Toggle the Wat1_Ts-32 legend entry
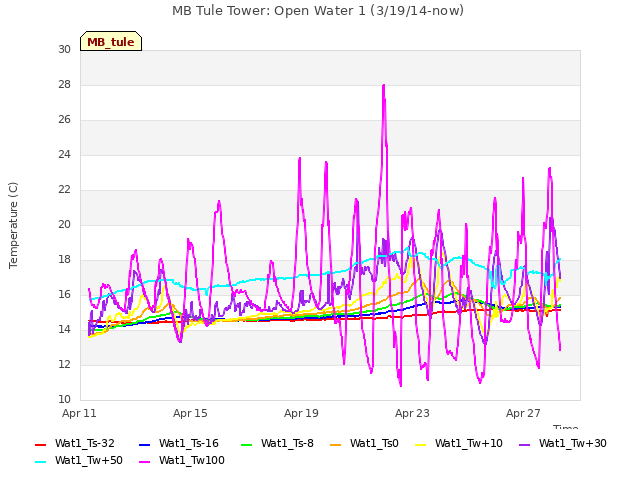 pyautogui.click(x=75, y=443)
